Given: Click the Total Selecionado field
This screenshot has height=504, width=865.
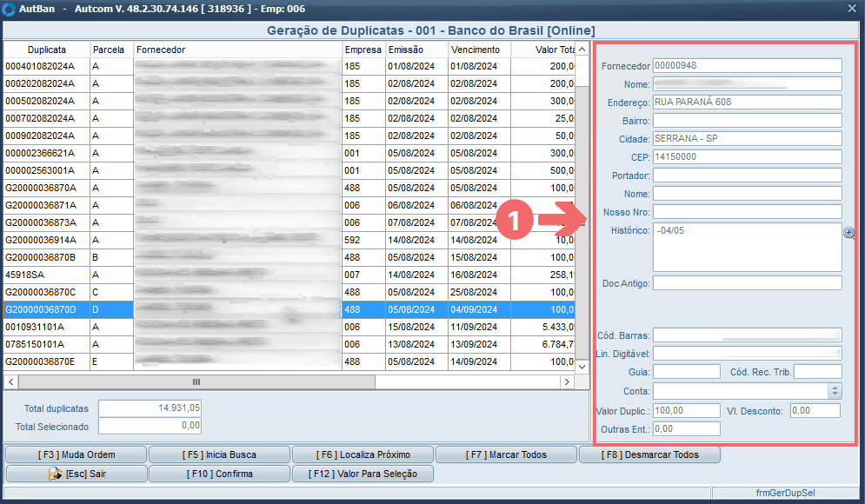Looking at the screenshot, I should coord(150,426).
